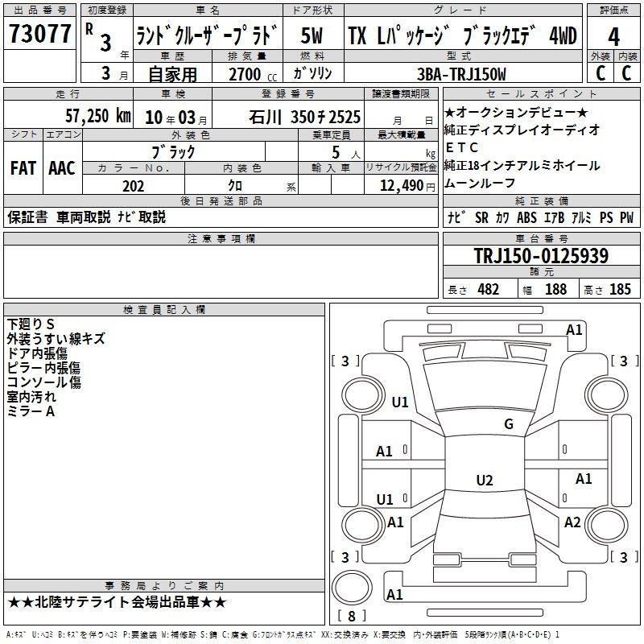This screenshot has width=644, height=644.
Task: Click 保証書 in later-shipped parts
Action: pyautogui.click(x=27, y=217)
